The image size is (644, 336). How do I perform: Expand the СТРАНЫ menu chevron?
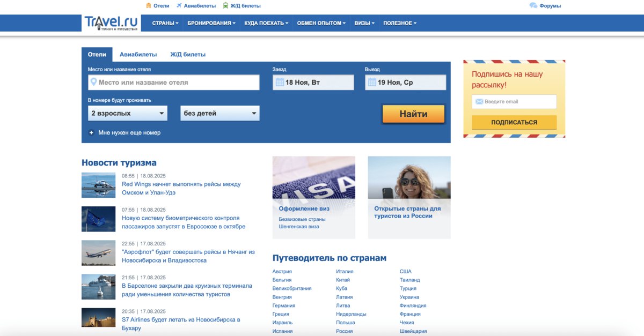176,23
